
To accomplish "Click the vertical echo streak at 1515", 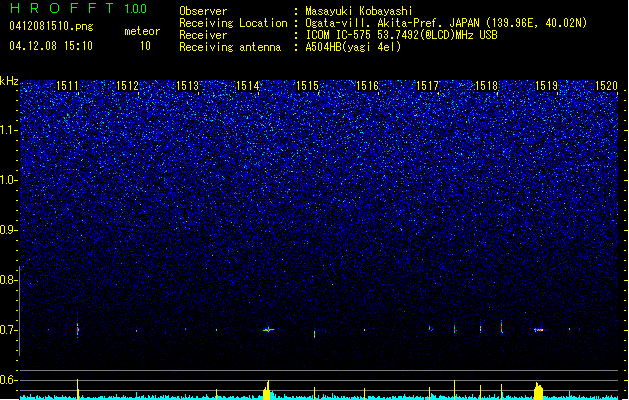I will click(x=314, y=333).
